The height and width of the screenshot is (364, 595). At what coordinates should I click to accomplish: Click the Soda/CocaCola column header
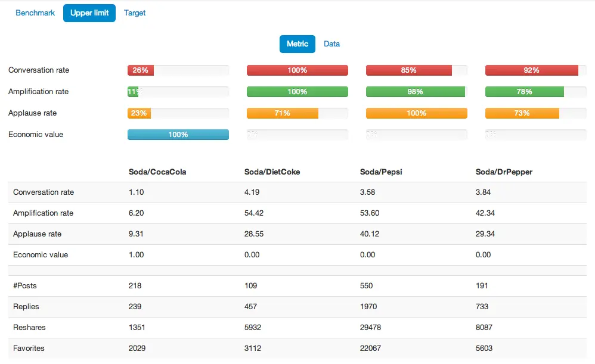(x=157, y=172)
